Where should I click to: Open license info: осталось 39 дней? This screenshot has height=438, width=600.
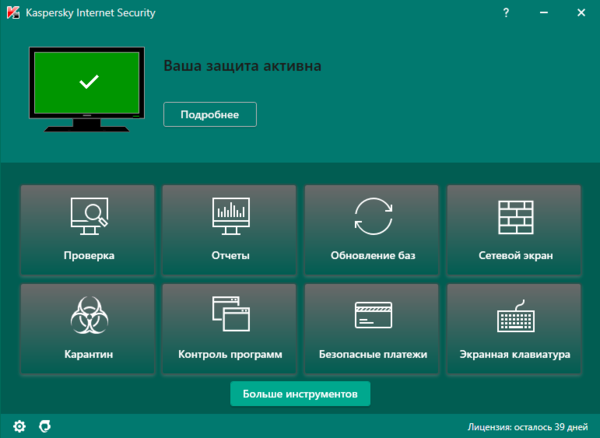point(528,427)
